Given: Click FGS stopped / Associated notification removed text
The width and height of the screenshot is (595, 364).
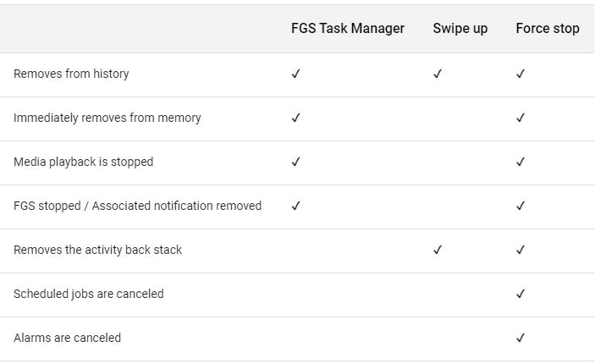Looking at the screenshot, I should (x=138, y=206).
